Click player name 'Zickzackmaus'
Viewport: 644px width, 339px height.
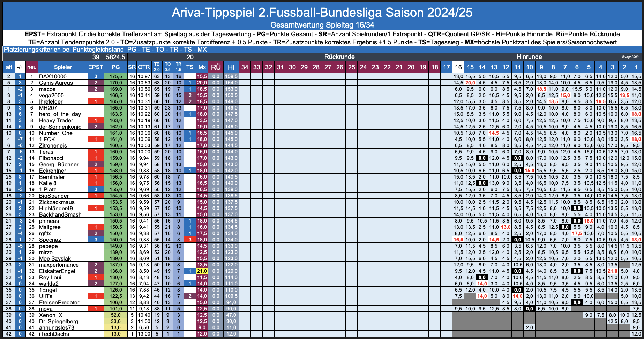click(x=57, y=202)
